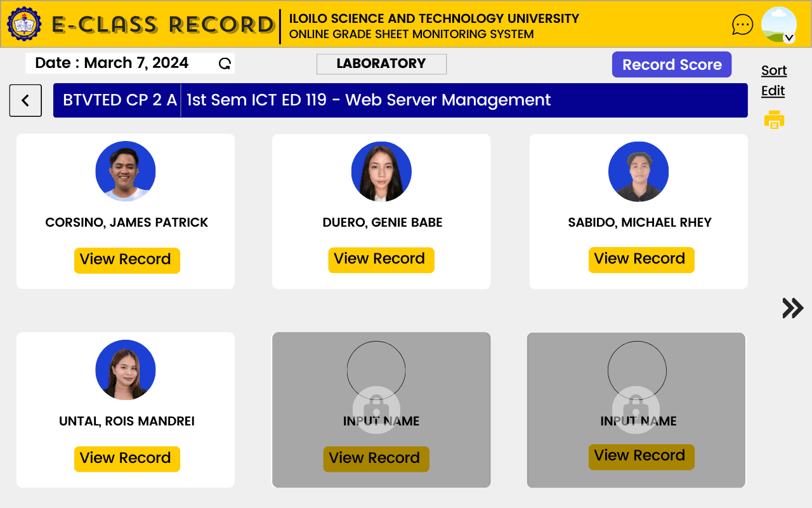Click Duero Genie Babe's profile photo
This screenshot has height=508, width=812.
pyautogui.click(x=381, y=171)
